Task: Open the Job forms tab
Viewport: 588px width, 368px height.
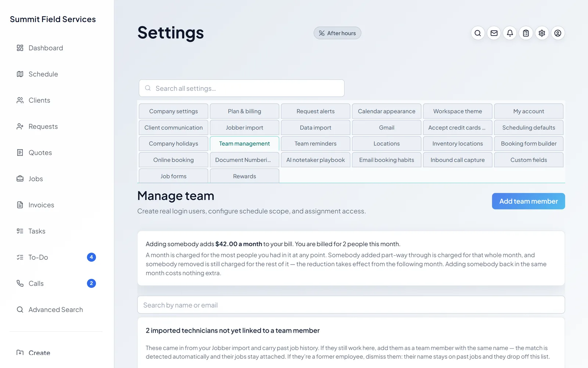Action: click(x=173, y=176)
